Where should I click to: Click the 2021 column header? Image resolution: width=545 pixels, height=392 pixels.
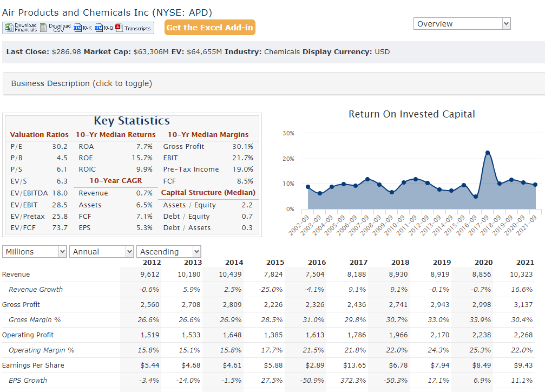pyautogui.click(x=525, y=263)
